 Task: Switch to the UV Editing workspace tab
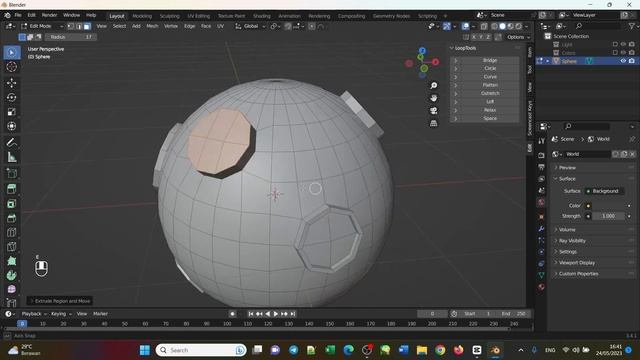click(198, 16)
